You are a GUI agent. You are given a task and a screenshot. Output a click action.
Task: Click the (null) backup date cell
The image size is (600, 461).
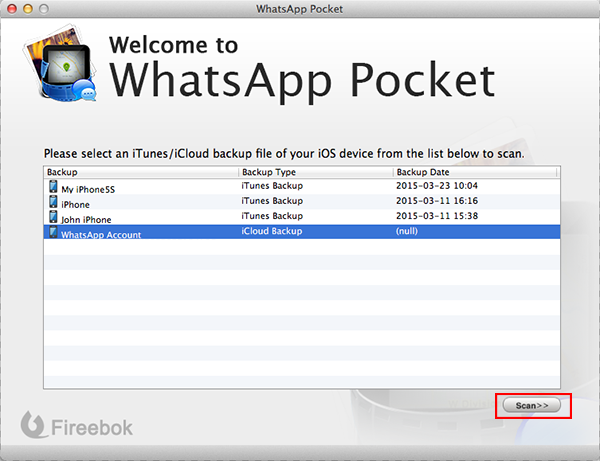pyautogui.click(x=407, y=231)
